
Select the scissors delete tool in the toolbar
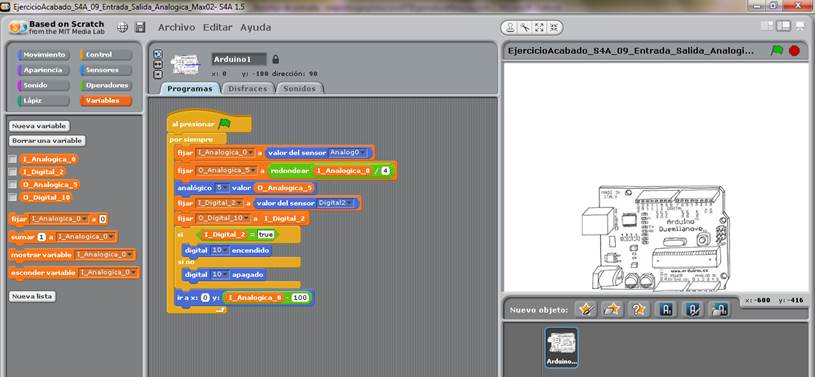525,28
